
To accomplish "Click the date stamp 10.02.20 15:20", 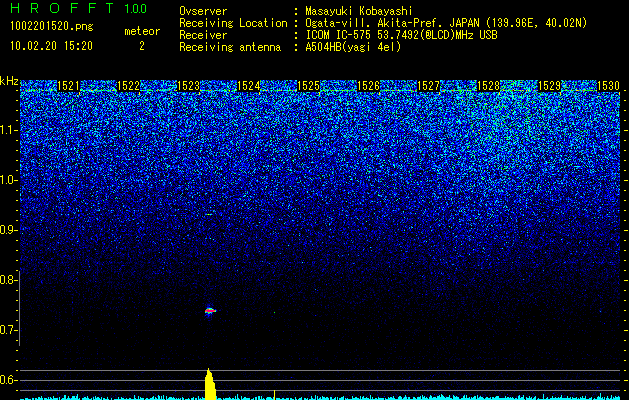I will coord(51,46).
